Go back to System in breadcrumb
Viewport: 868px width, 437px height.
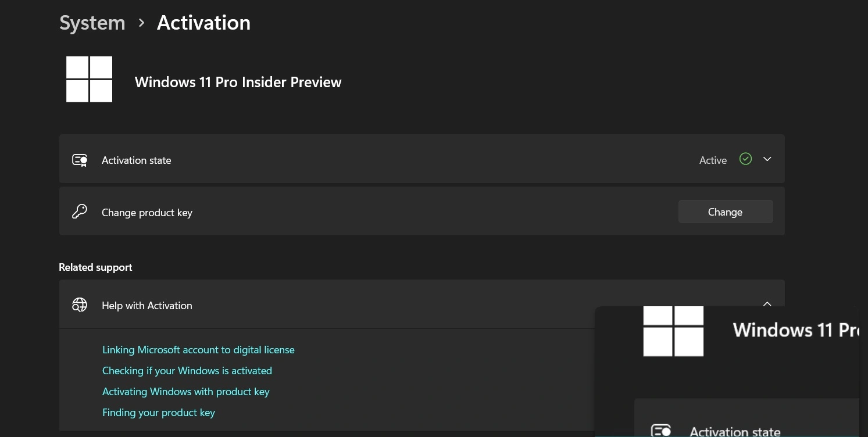pyautogui.click(x=92, y=23)
